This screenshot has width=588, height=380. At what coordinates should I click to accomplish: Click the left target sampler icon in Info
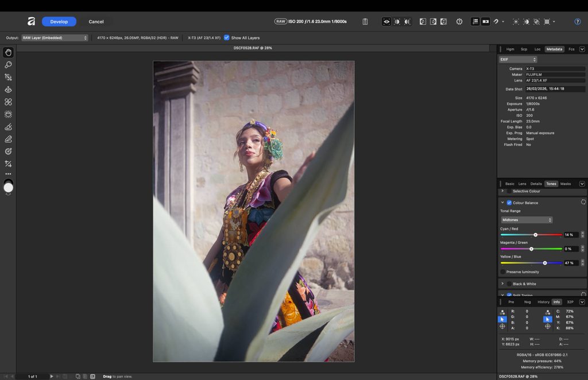(x=502, y=327)
